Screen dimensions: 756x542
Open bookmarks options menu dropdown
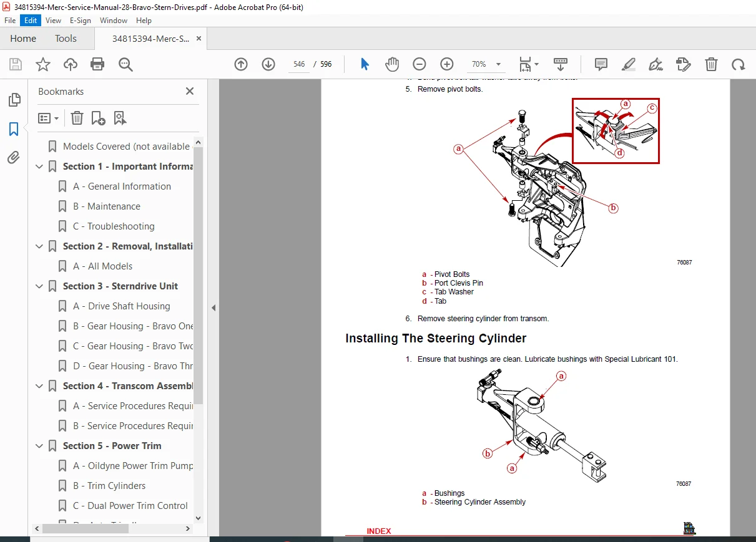pyautogui.click(x=49, y=118)
